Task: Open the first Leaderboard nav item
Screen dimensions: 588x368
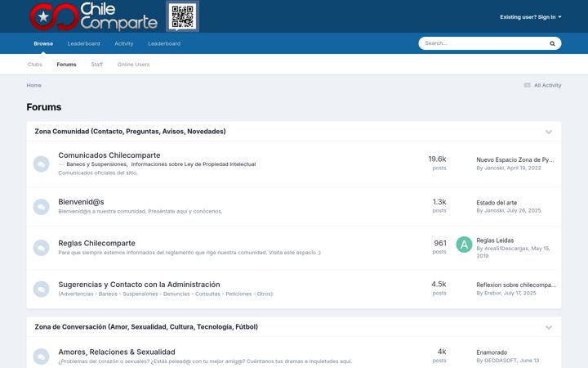Action: tap(83, 43)
